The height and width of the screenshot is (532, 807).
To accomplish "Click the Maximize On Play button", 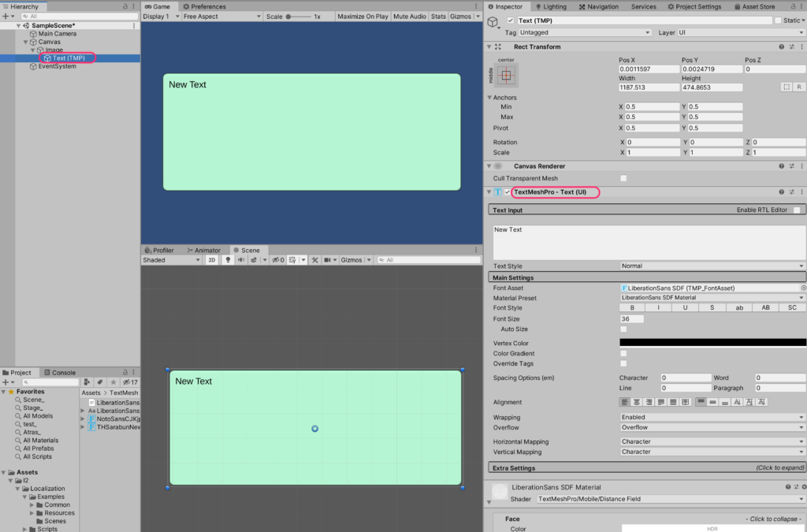I will (x=362, y=17).
